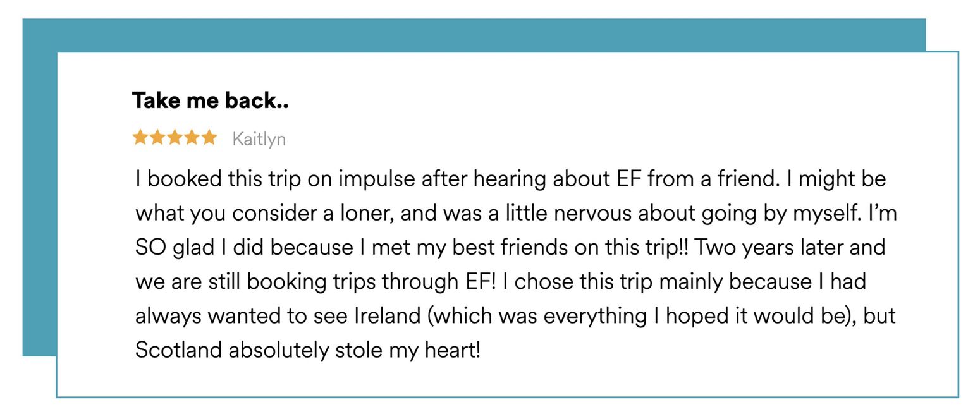
Task: Click the word "Scotland" in the review
Action: click(x=178, y=349)
